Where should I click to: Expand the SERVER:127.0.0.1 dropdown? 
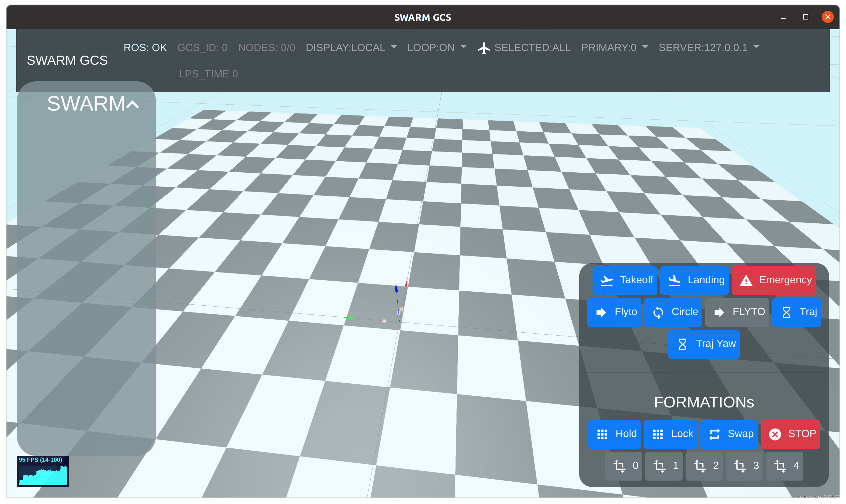tap(709, 47)
